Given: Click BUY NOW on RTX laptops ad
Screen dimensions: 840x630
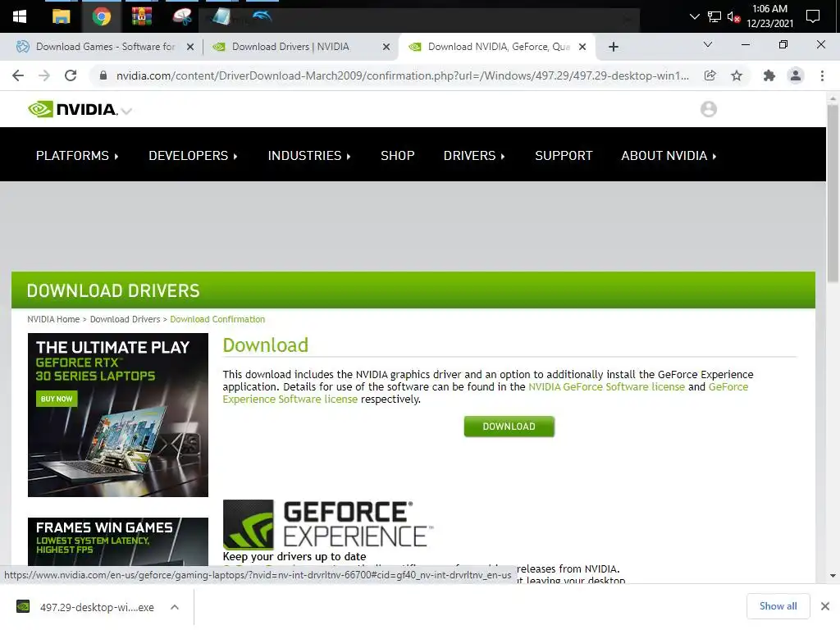Looking at the screenshot, I should [57, 399].
